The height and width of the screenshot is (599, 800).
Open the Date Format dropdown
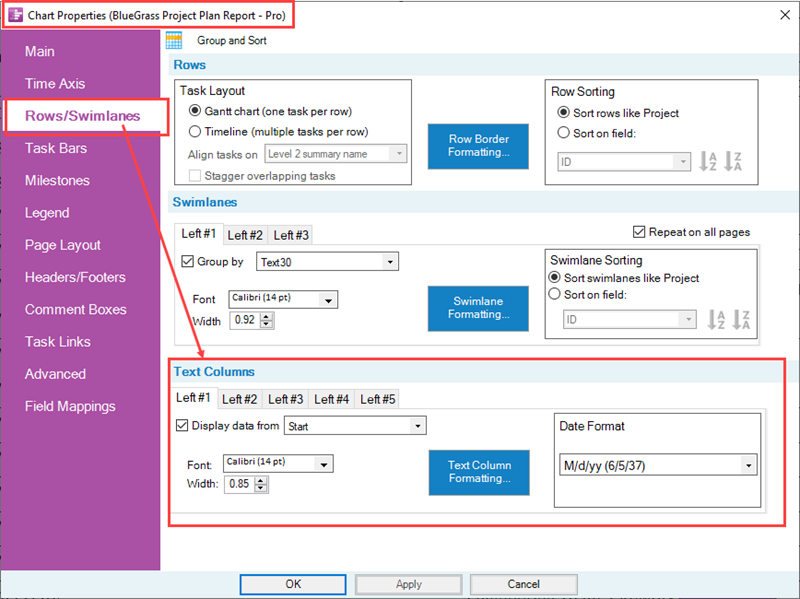(748, 464)
